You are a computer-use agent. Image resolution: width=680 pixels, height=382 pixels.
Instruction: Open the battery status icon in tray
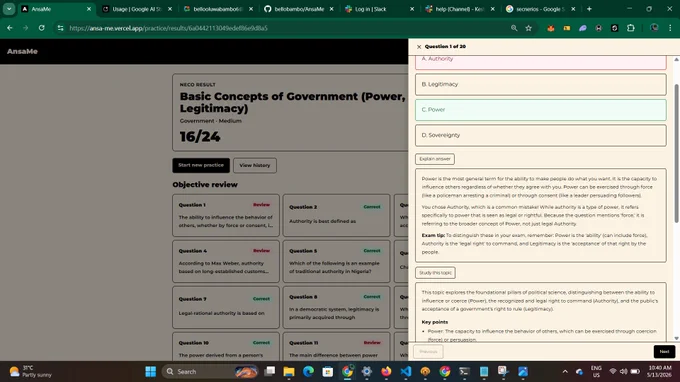(635, 372)
